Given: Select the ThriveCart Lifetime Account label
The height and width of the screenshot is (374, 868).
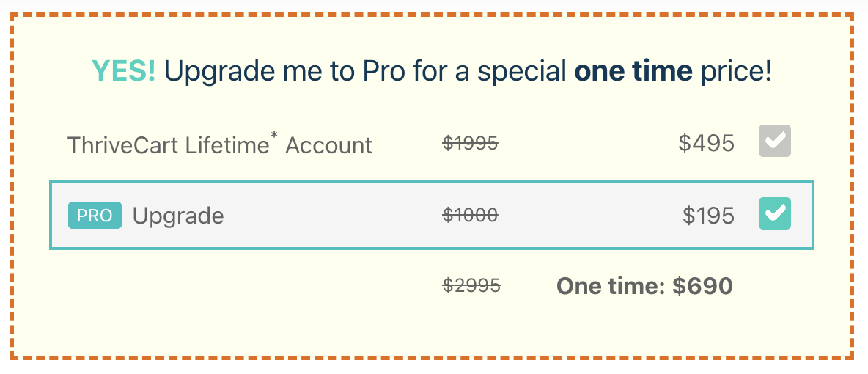Looking at the screenshot, I should click(220, 145).
